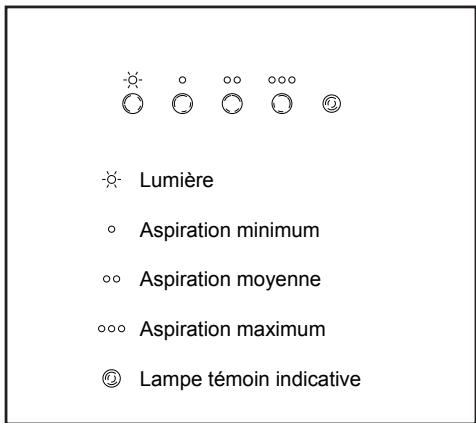The image size is (476, 423).
Task: Push the light button under the sun symbol
Action: pos(133,103)
